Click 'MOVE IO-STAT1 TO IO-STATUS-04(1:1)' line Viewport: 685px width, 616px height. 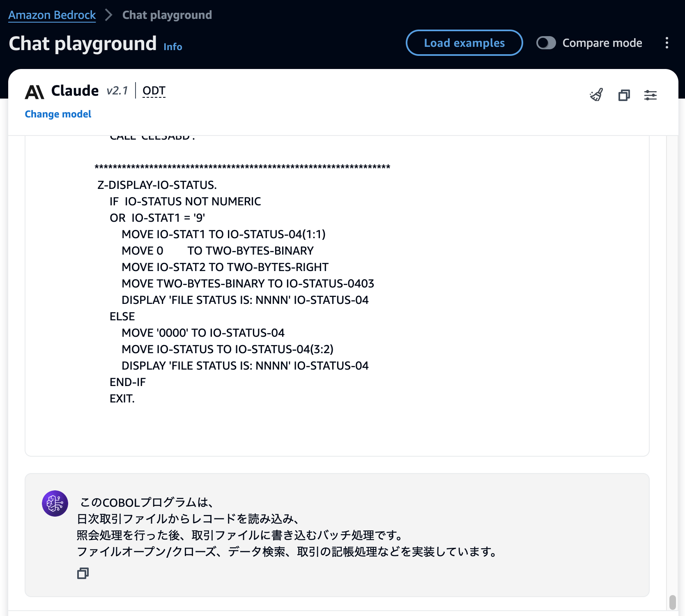point(223,234)
